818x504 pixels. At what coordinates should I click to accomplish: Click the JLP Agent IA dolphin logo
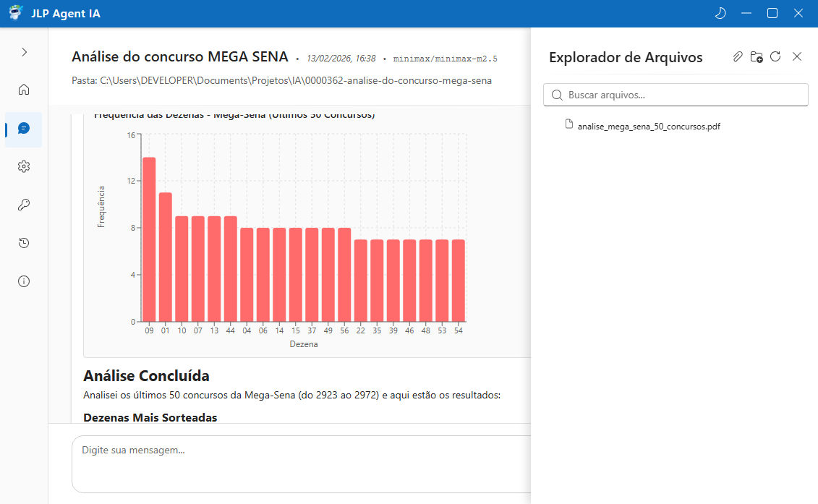coord(15,13)
